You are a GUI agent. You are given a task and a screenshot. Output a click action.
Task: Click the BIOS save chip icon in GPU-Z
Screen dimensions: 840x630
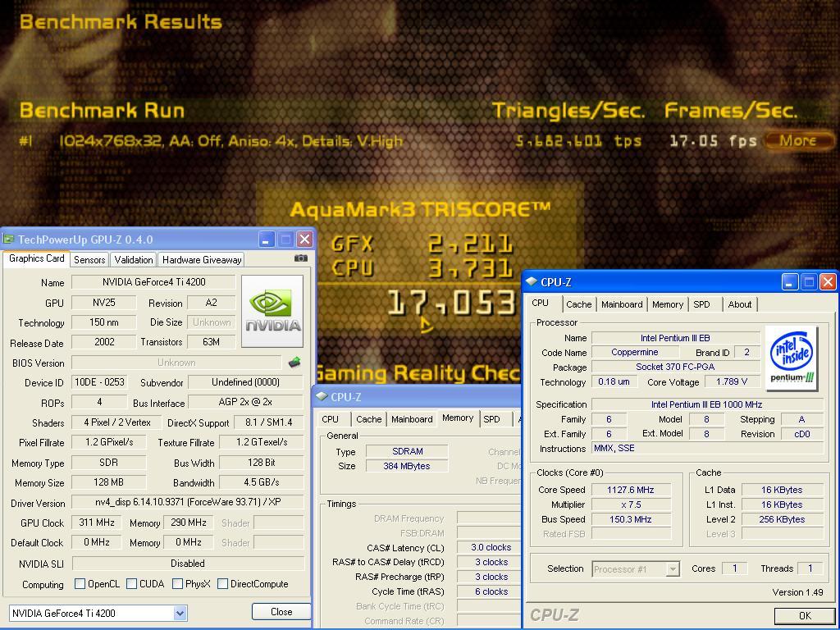[294, 363]
